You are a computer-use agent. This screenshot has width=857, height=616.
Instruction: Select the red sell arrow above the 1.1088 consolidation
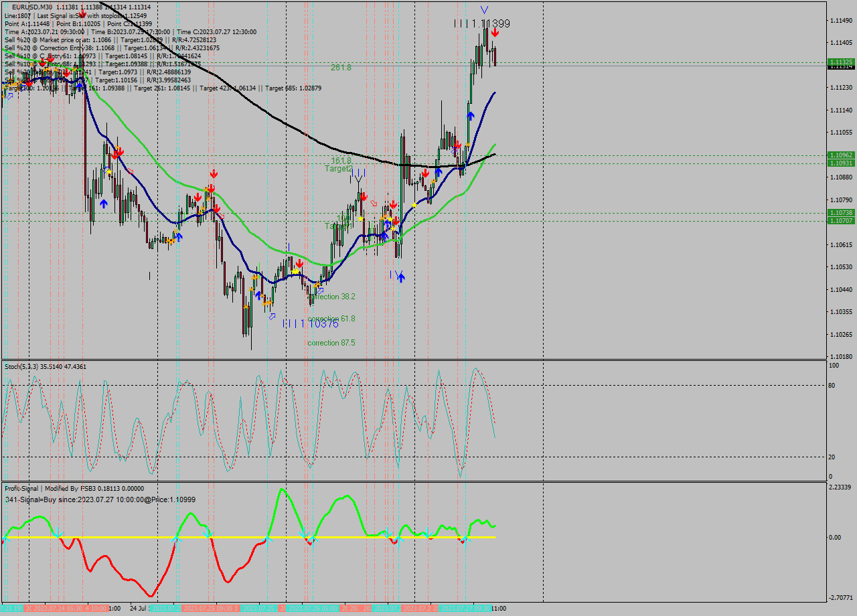(x=424, y=173)
